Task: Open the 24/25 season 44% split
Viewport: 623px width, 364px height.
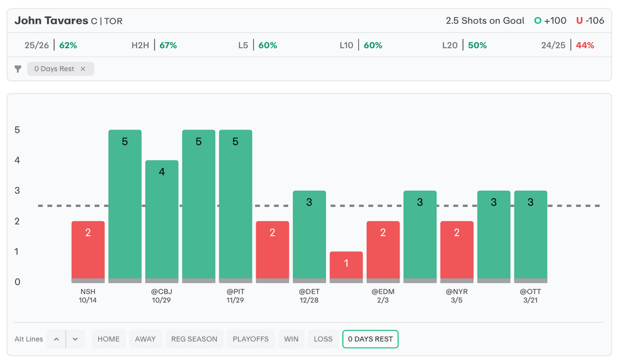Action: [567, 46]
